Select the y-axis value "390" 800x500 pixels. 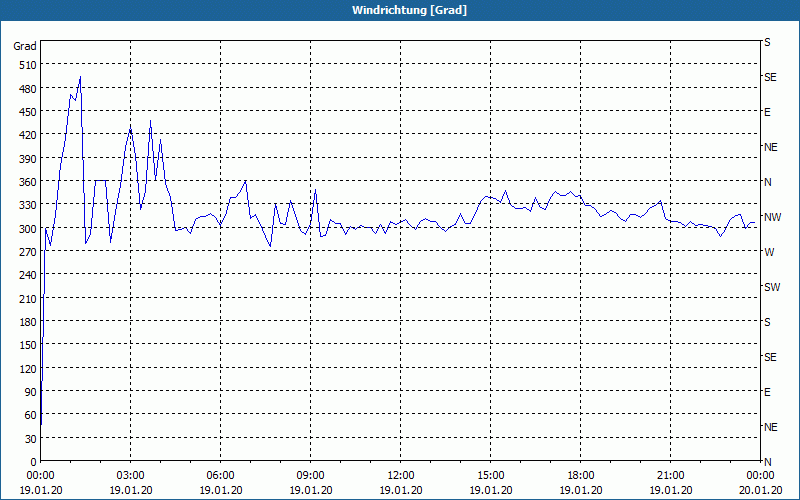coord(28,159)
